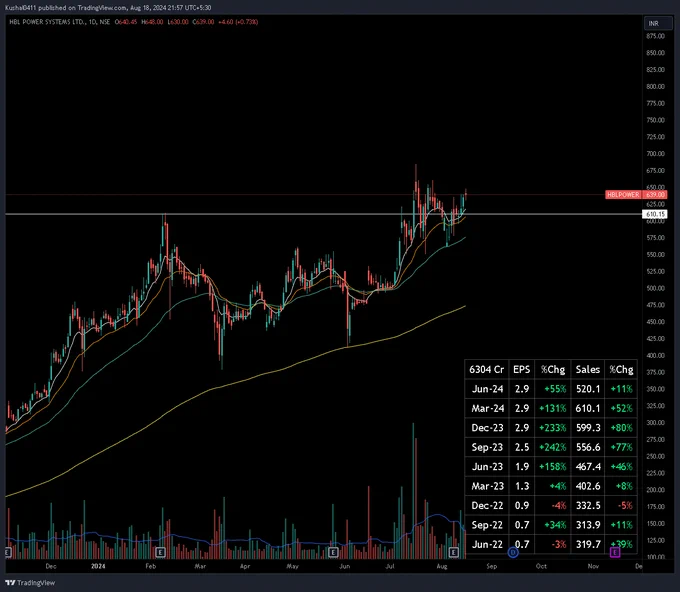The height and width of the screenshot is (592, 680).
Task: Click the 200.00 price axis label
Action: (655, 490)
